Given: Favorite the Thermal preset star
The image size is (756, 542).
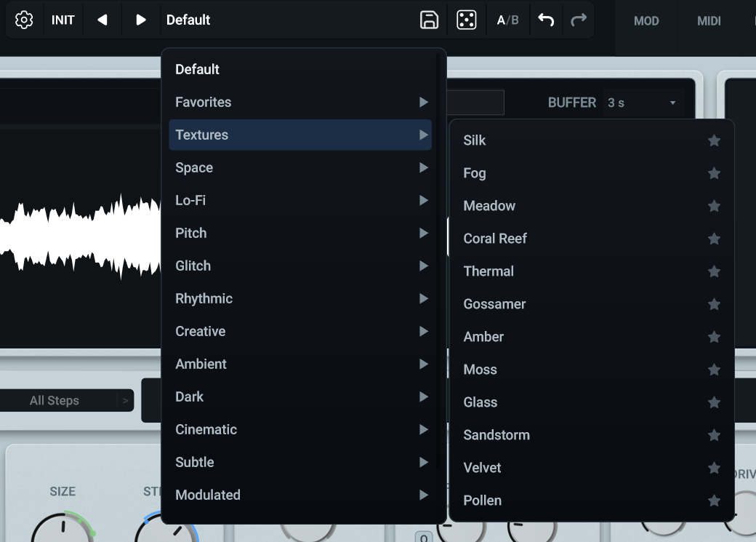Looking at the screenshot, I should (x=714, y=271).
